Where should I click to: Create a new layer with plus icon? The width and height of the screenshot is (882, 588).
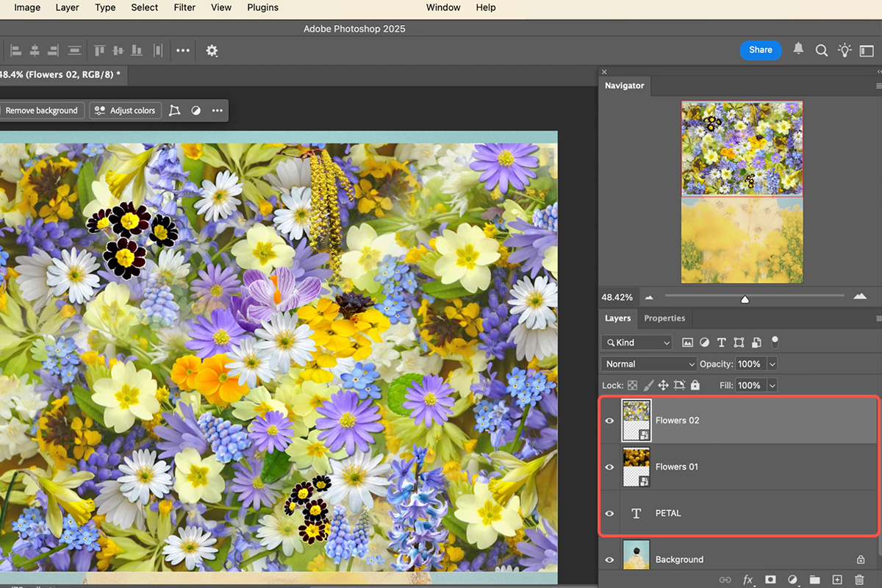coord(837,580)
